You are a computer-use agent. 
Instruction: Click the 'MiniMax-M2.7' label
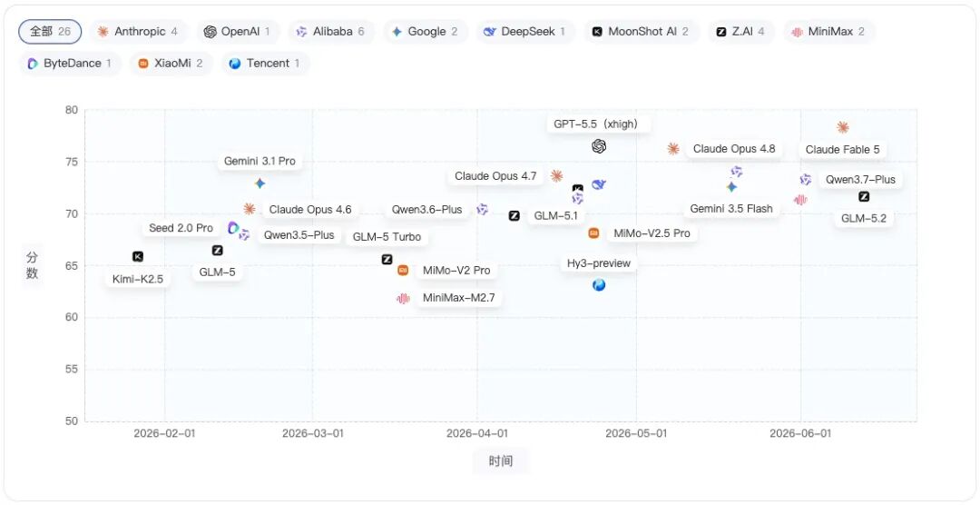point(459,298)
